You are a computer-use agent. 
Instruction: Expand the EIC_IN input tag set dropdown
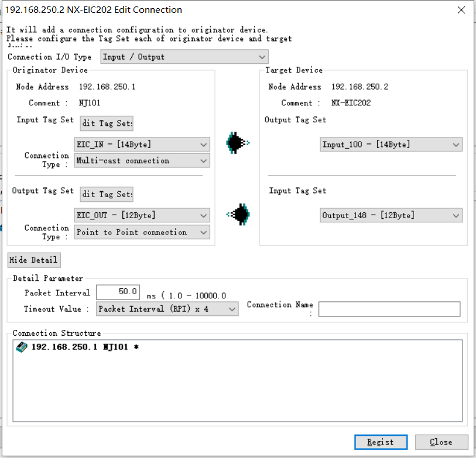click(142, 144)
